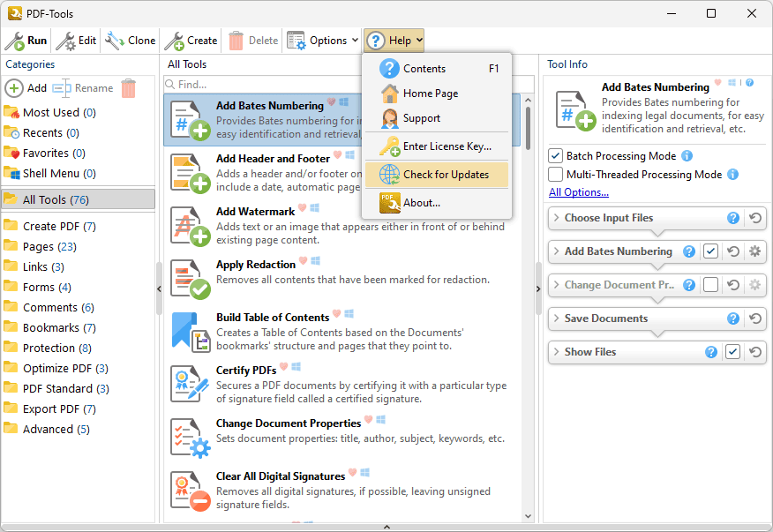Click the tools list scrollbar down arrow
The image size is (773, 532).
click(528, 517)
